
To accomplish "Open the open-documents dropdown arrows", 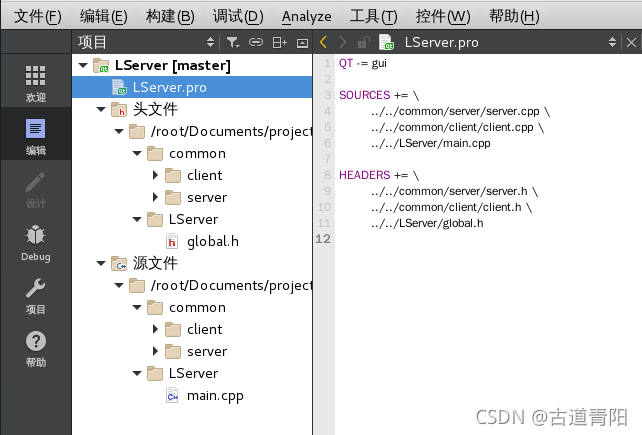I will (612, 42).
